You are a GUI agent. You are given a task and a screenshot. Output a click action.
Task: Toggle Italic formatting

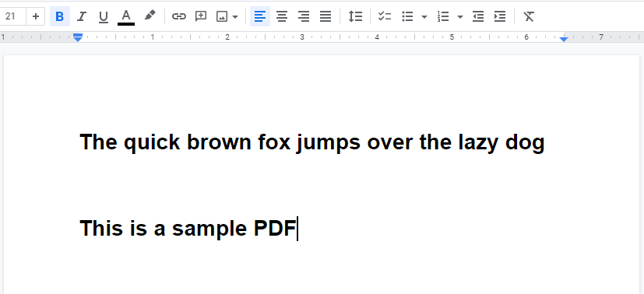pos(82,16)
